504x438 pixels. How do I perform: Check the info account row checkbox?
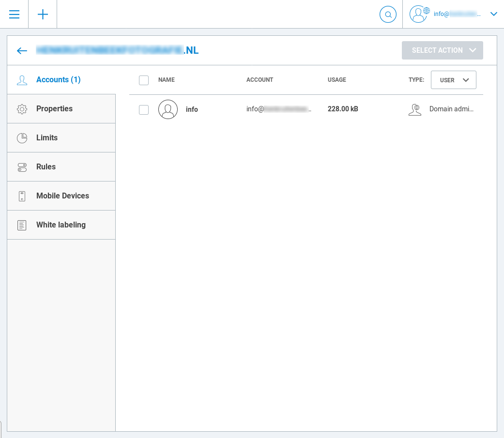pyautogui.click(x=144, y=110)
